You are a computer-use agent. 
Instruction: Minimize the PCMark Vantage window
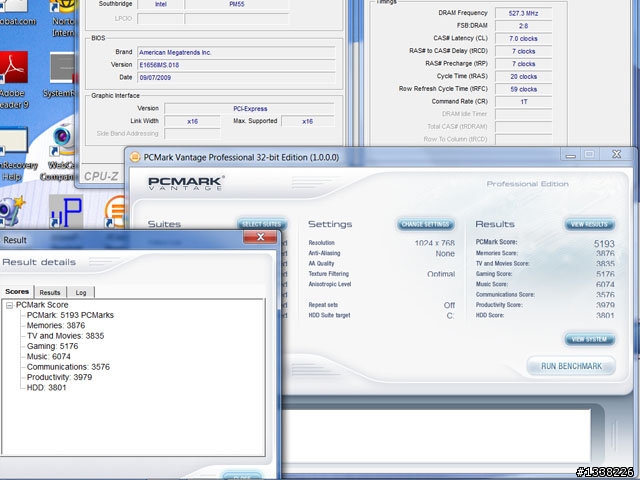(x=571, y=154)
